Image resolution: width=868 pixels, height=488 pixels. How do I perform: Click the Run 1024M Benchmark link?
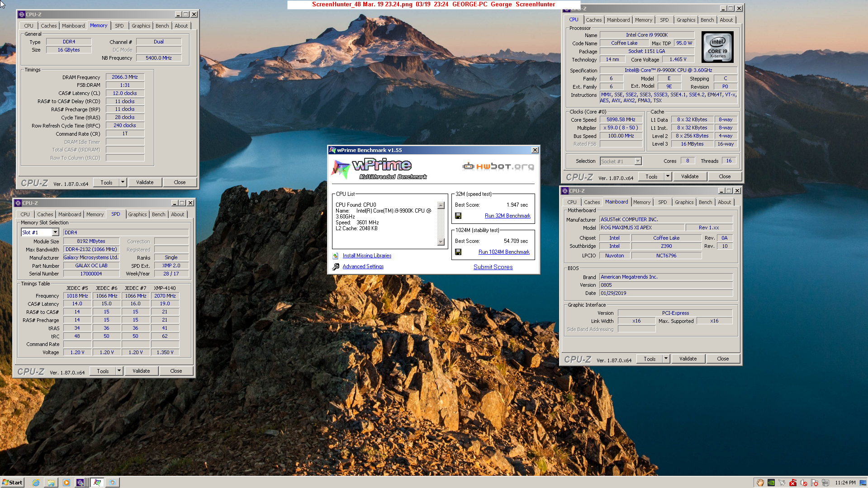[x=504, y=252]
